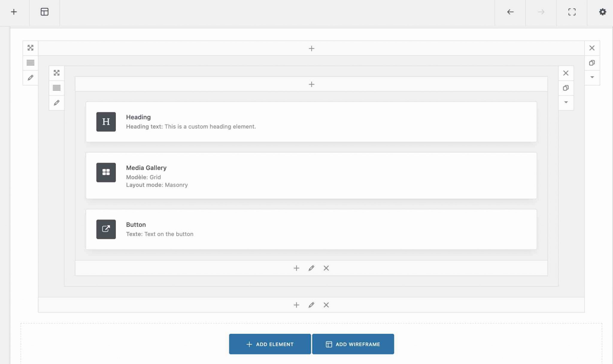The height and width of the screenshot is (364, 613).
Task: Activate fullscreen mode from the top bar
Action: pyautogui.click(x=572, y=12)
